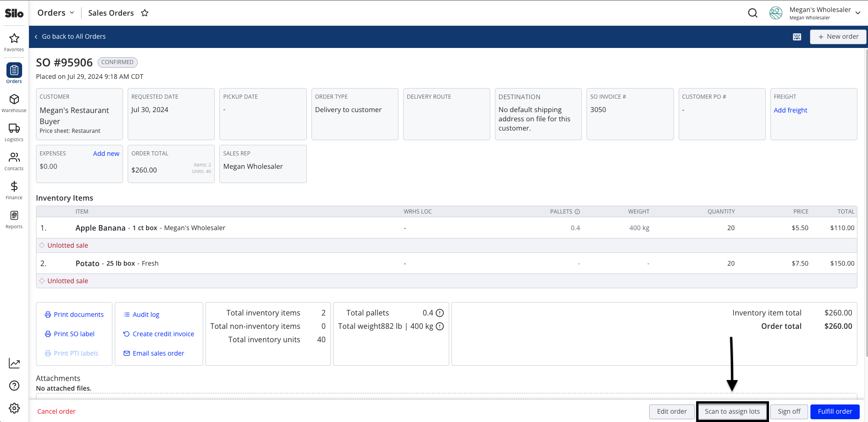Click Print SO label
This screenshot has width=868, height=422.
70,334
